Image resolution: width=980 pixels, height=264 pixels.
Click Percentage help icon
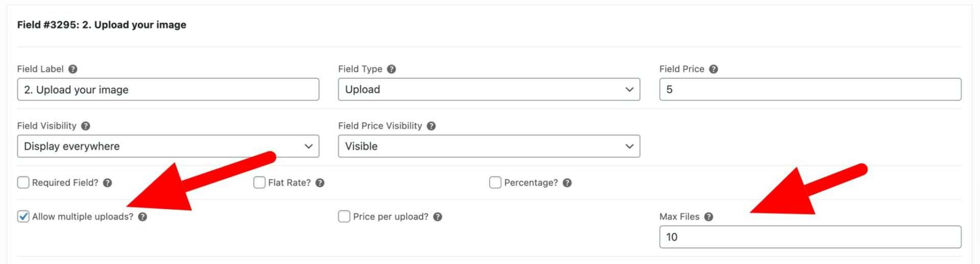coord(567,182)
